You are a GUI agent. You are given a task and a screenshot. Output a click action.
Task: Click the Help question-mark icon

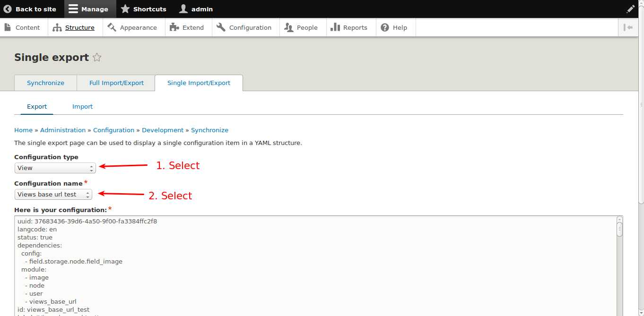coord(384,27)
